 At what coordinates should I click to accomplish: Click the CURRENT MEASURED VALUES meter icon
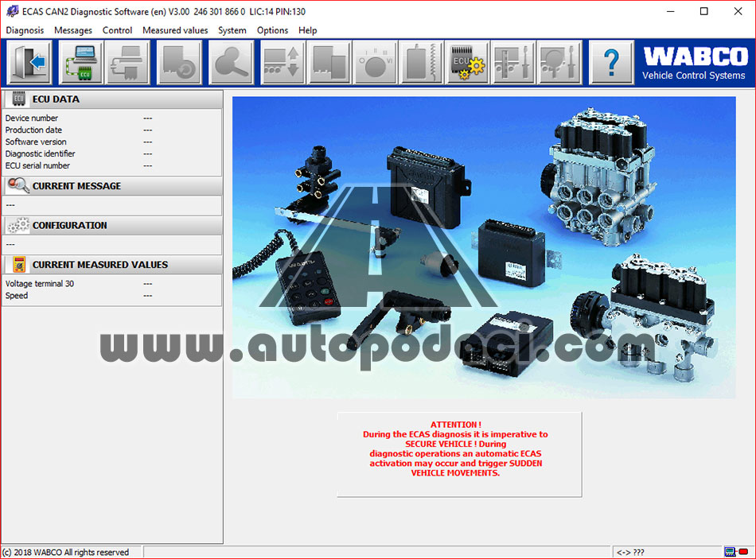(x=19, y=265)
